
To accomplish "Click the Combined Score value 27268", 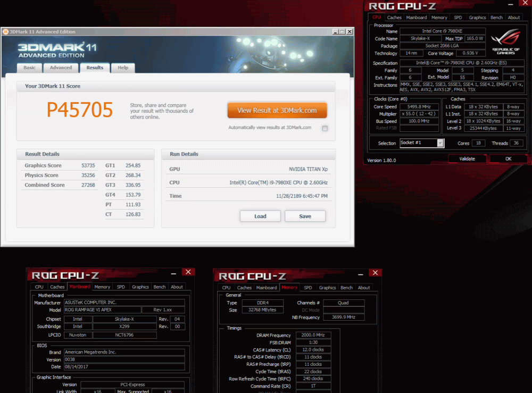I will click(x=88, y=185).
